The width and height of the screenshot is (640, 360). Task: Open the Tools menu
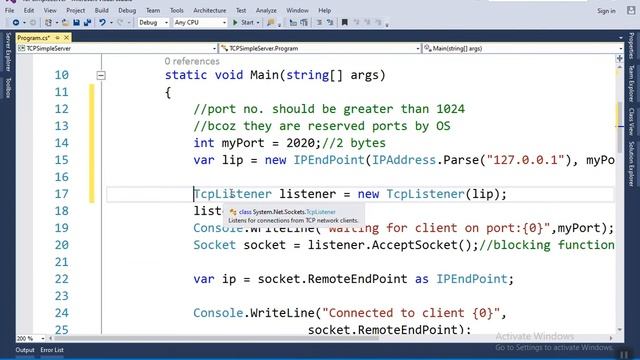177,10
